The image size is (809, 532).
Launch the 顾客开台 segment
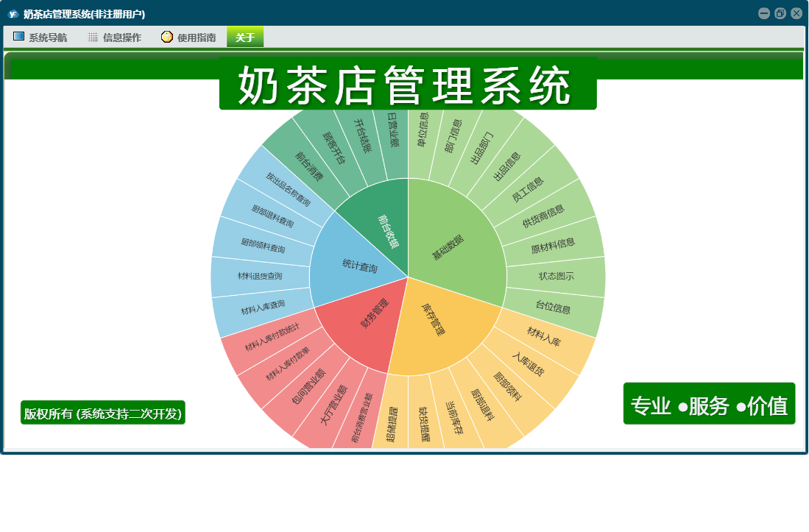[333, 148]
